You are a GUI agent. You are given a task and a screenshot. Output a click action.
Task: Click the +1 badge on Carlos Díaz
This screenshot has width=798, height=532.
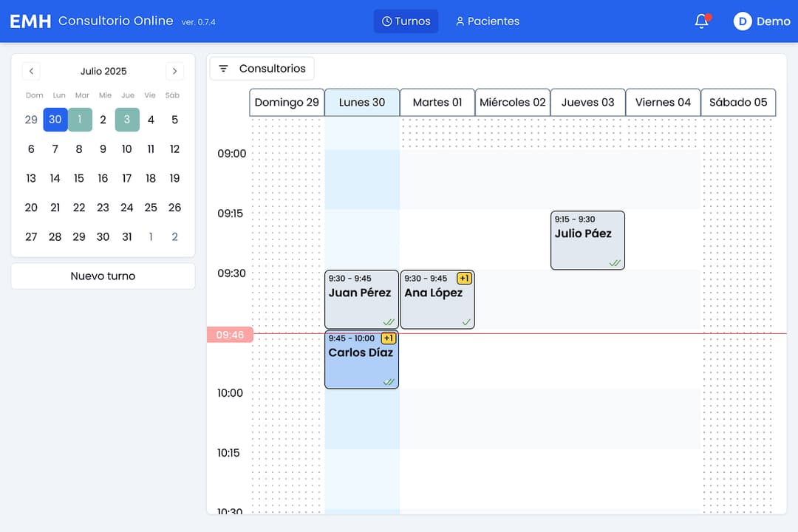point(389,338)
